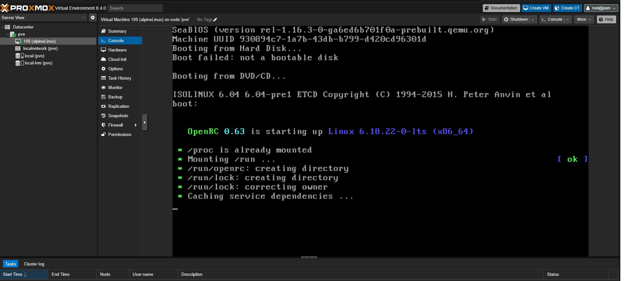Click the Start button
The height and width of the screenshot is (281, 644).
(x=490, y=19)
